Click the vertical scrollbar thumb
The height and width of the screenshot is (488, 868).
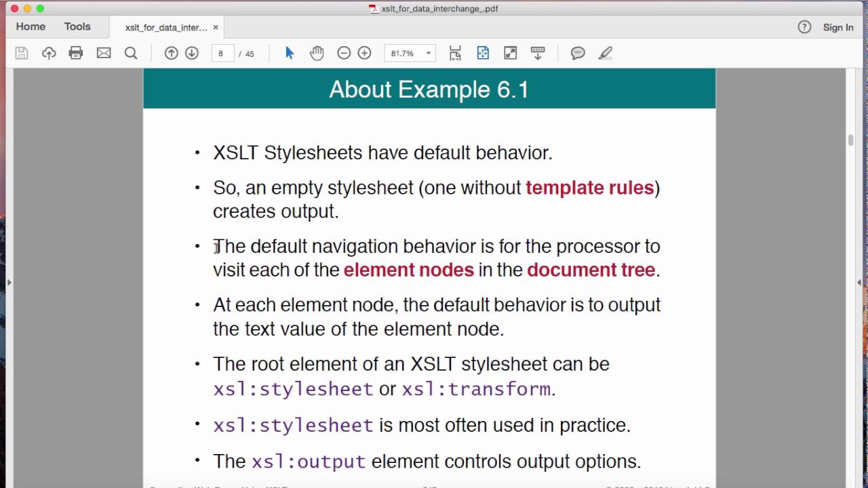click(x=850, y=140)
